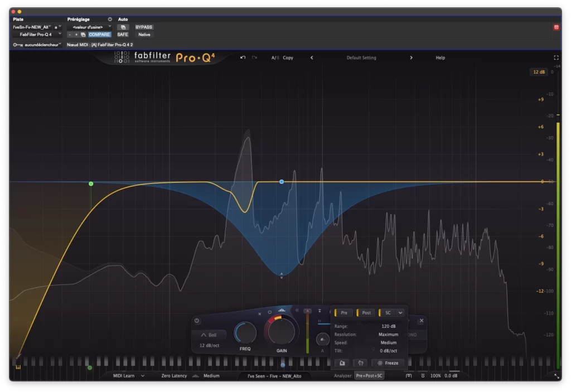Open the Préréglage circle menu icon
This screenshot has width=571, height=392.
point(110,20)
